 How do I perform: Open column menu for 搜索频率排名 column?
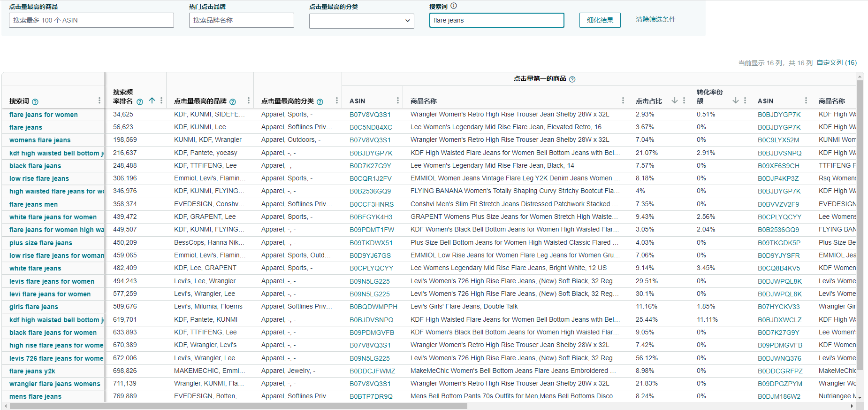tap(161, 101)
